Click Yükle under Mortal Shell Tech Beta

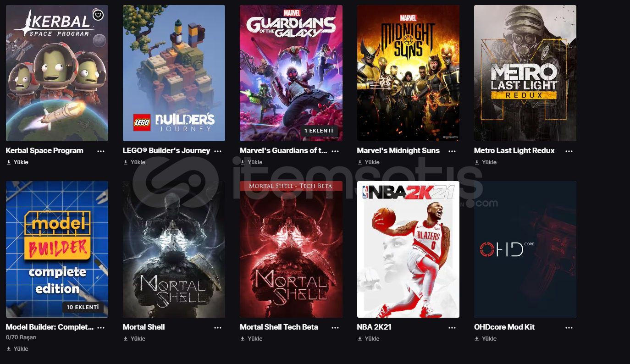click(251, 339)
